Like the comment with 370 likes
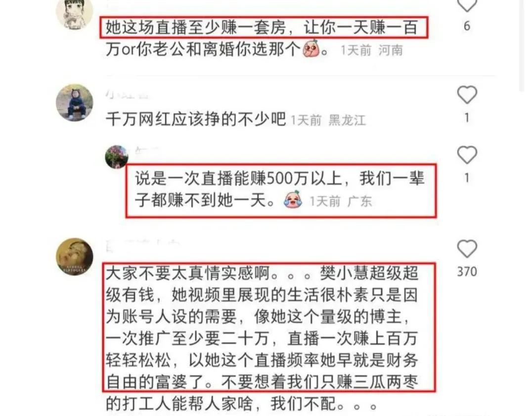Viewport: 532px width, 416px height. [467, 248]
